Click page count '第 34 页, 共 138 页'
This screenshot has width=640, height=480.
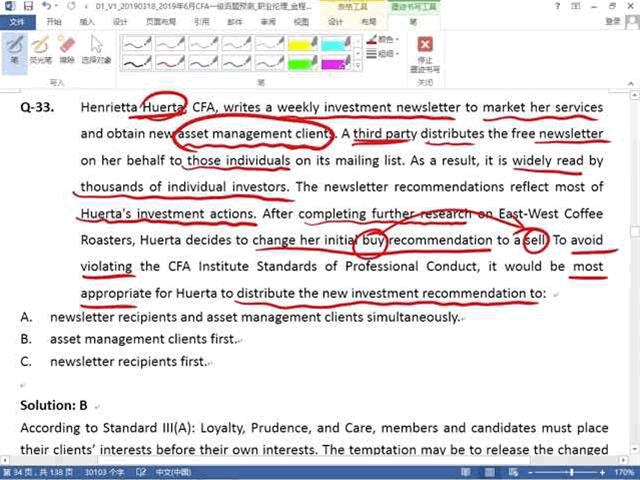[38, 473]
